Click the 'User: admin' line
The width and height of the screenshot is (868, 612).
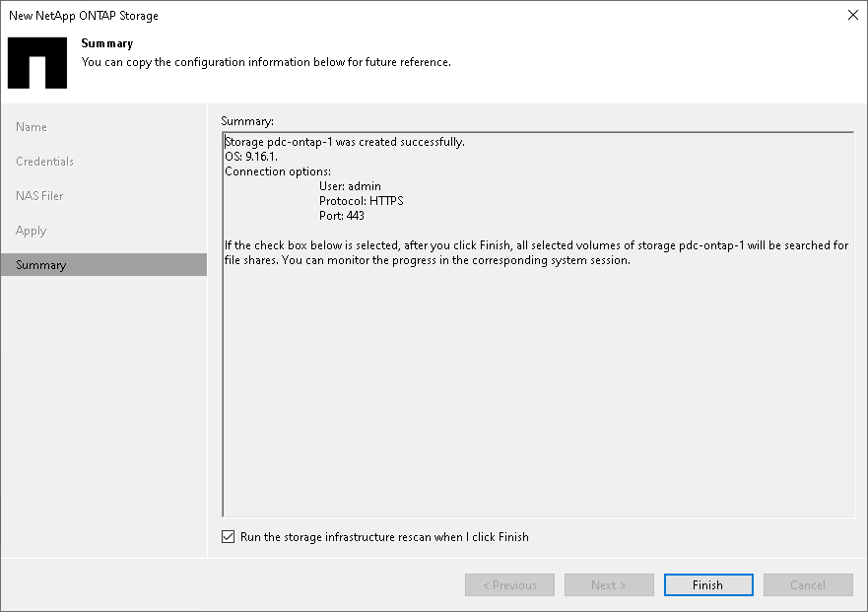coord(350,186)
